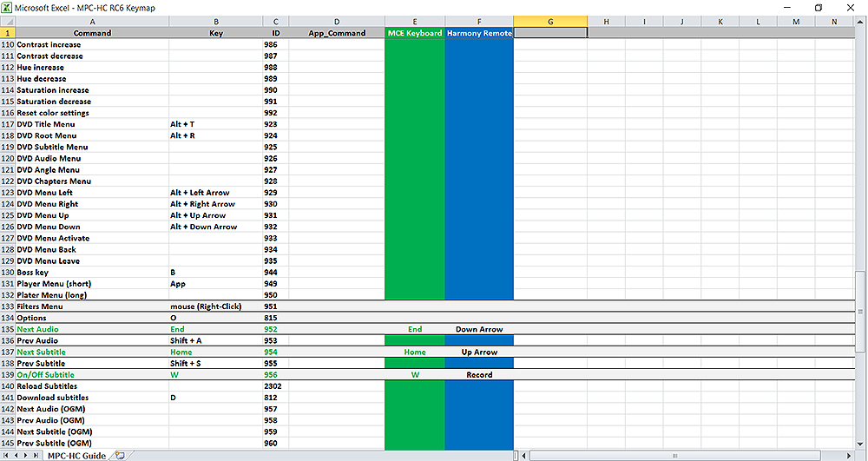868x461 pixels.
Task: Click the MCE Keyboard header cell
Action: [415, 33]
